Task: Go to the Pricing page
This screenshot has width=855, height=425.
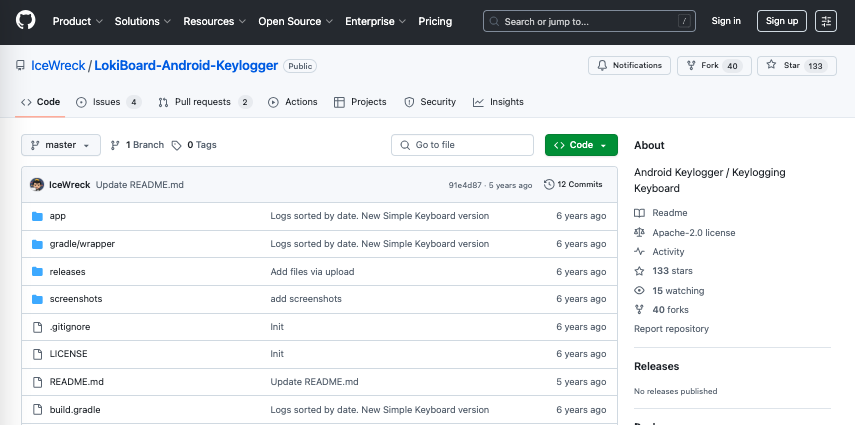Action: tap(435, 21)
